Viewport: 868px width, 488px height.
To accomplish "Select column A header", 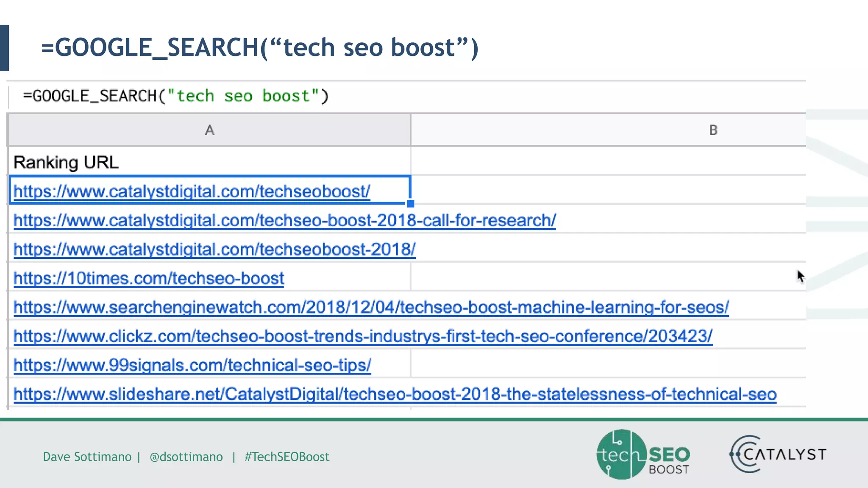I will coord(209,130).
